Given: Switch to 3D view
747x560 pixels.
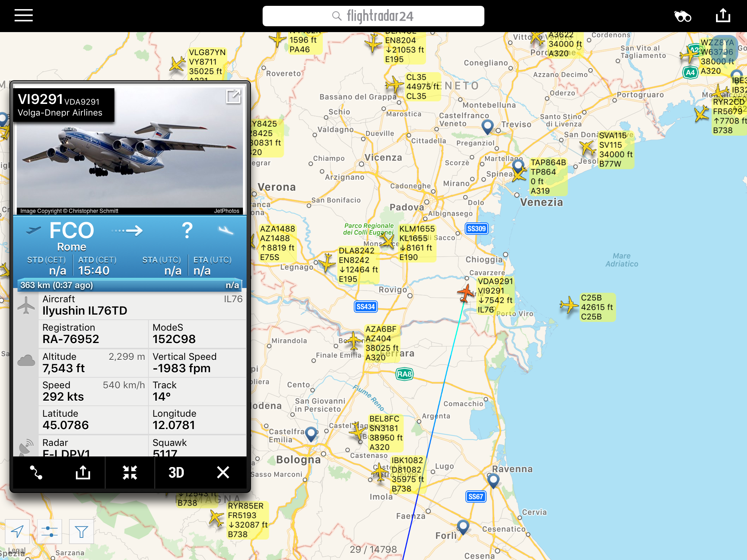Looking at the screenshot, I should pyautogui.click(x=176, y=472).
